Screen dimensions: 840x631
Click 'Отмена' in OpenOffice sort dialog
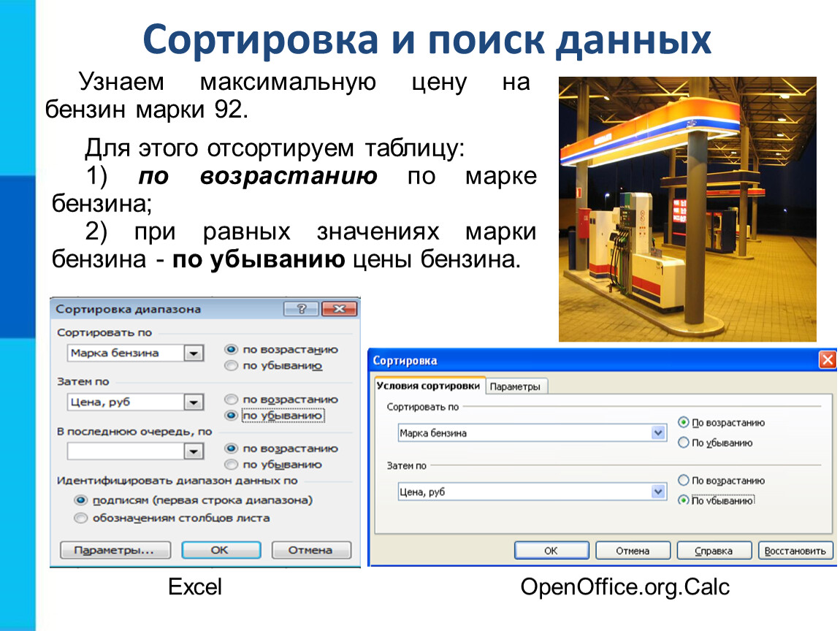click(x=633, y=551)
